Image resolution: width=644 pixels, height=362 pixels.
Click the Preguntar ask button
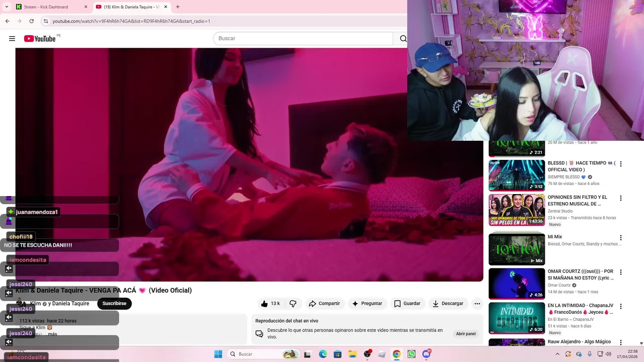click(x=367, y=304)
